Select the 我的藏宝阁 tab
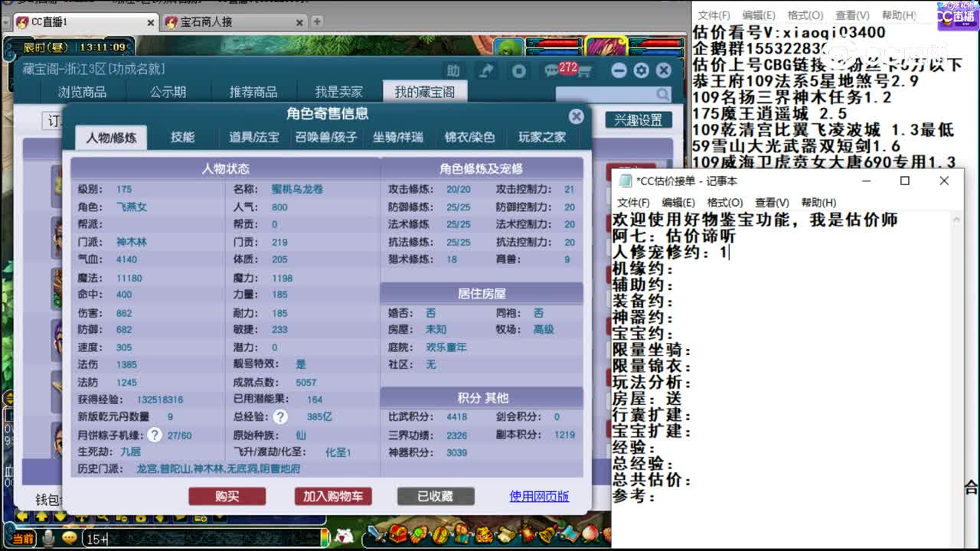Viewport: 980px width, 551px height. point(425,93)
